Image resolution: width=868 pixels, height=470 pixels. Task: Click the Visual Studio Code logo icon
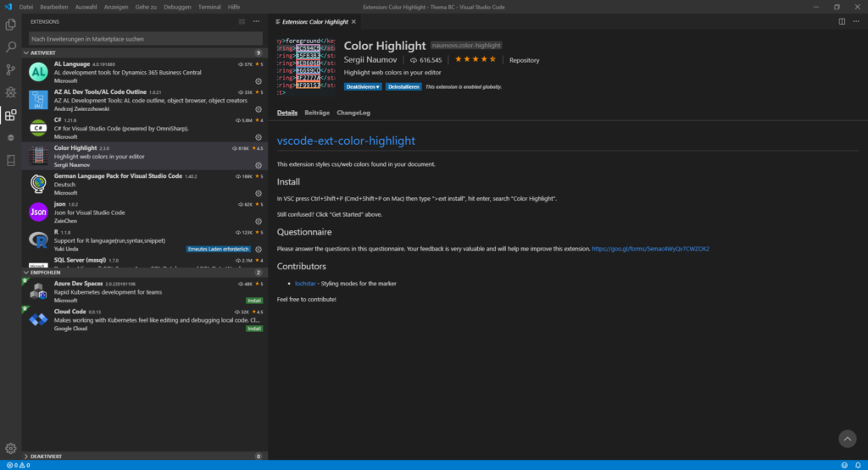point(8,7)
